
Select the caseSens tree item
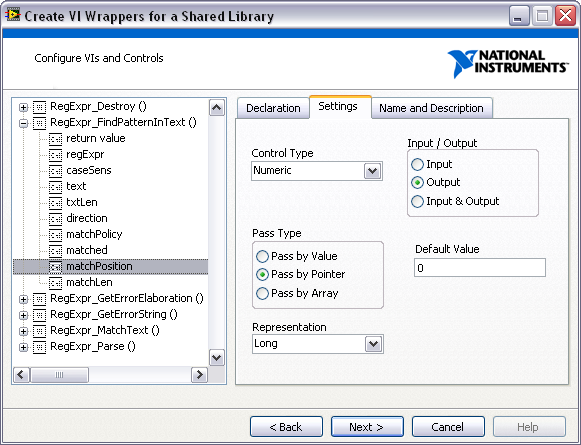pos(89,170)
